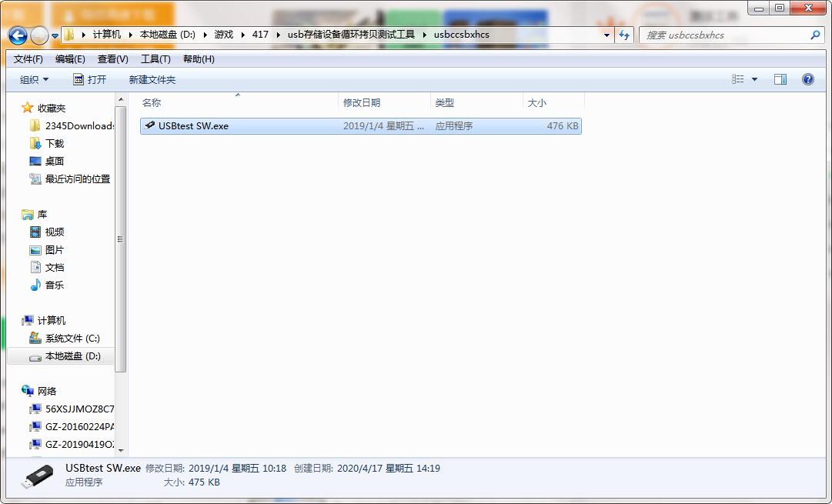This screenshot has height=504, width=832.
Task: Click the 应用程序 type cell in file row
Action: (453, 125)
